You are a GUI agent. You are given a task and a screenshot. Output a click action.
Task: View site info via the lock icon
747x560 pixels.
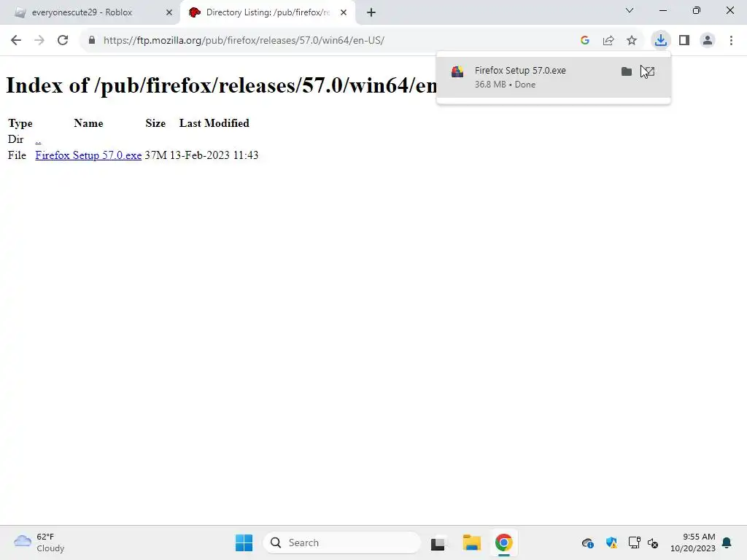point(92,41)
